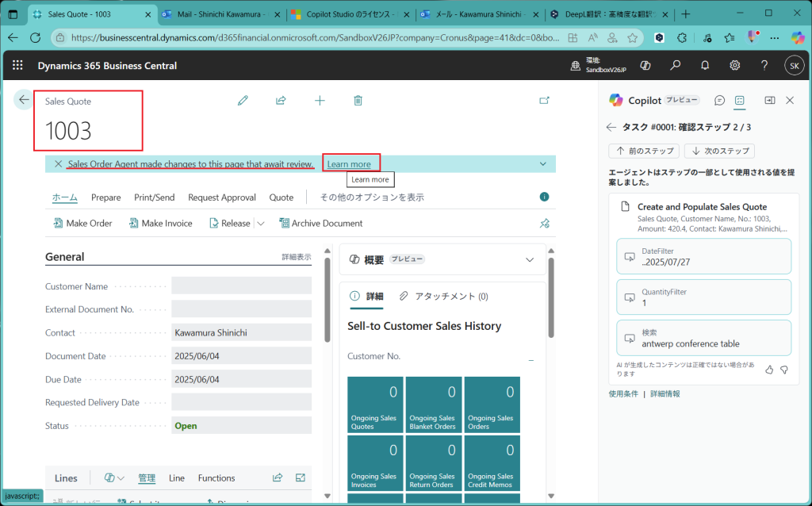
Task: Click the Release action
Action: point(229,223)
